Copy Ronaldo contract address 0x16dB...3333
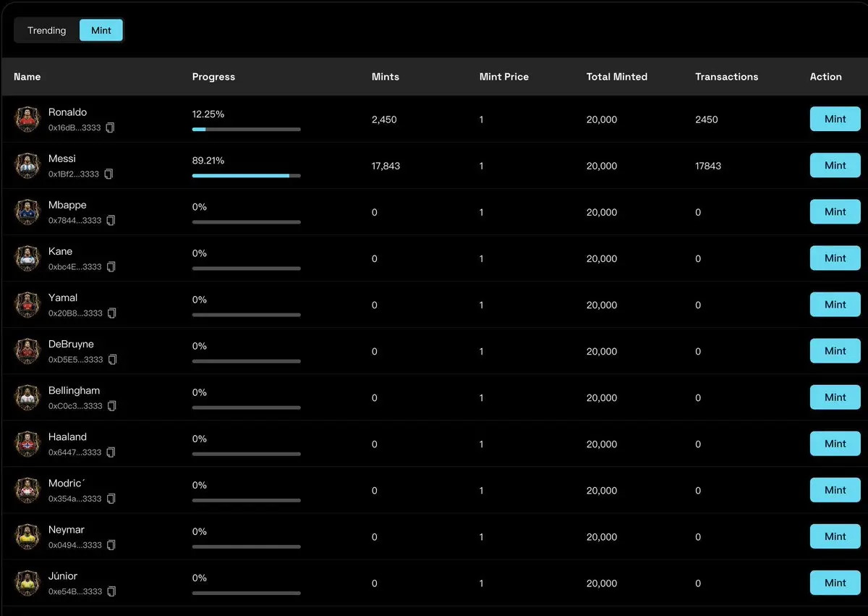The height and width of the screenshot is (616, 868). (110, 127)
